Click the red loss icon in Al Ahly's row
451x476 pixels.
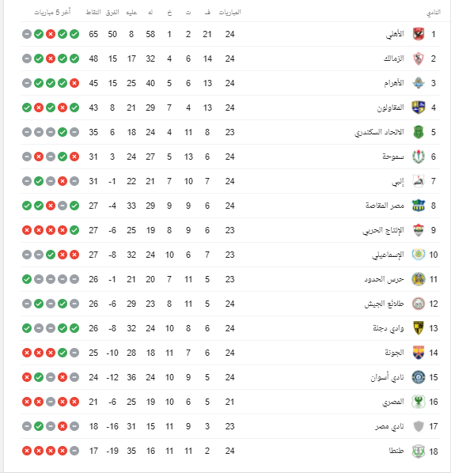pos(51,34)
